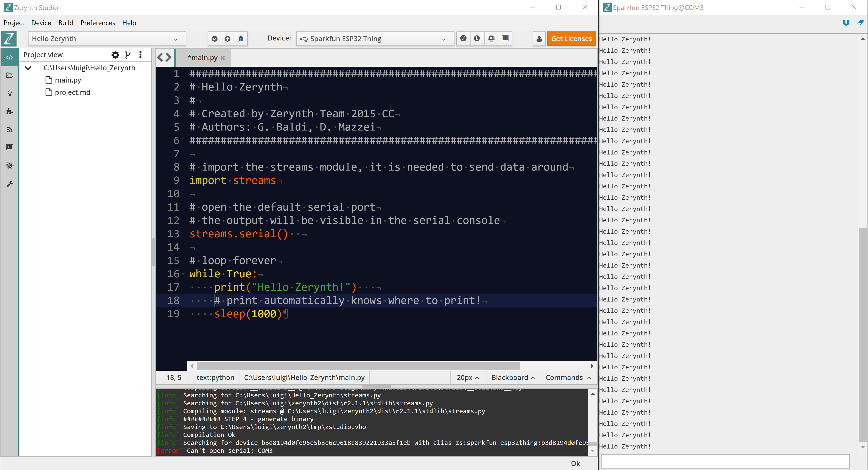868x470 pixels.
Task: Click the log panel scroll up arrow
Action: click(592, 394)
